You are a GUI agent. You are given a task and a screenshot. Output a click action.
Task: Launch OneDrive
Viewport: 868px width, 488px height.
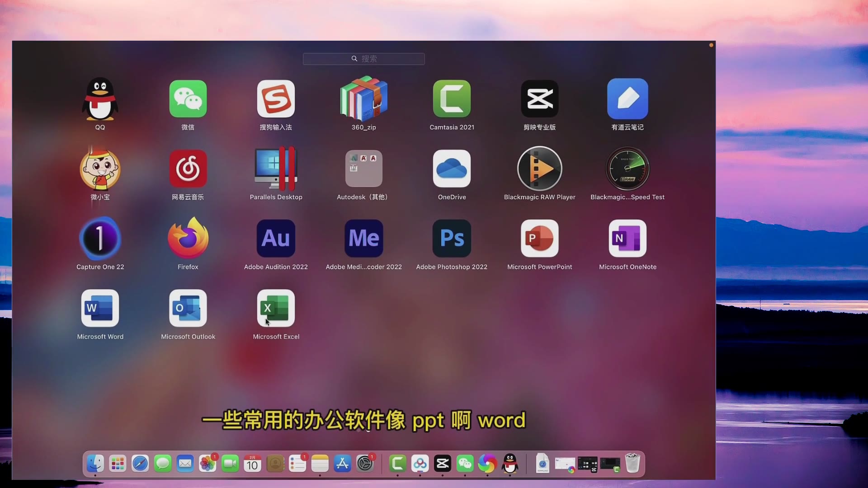452,168
